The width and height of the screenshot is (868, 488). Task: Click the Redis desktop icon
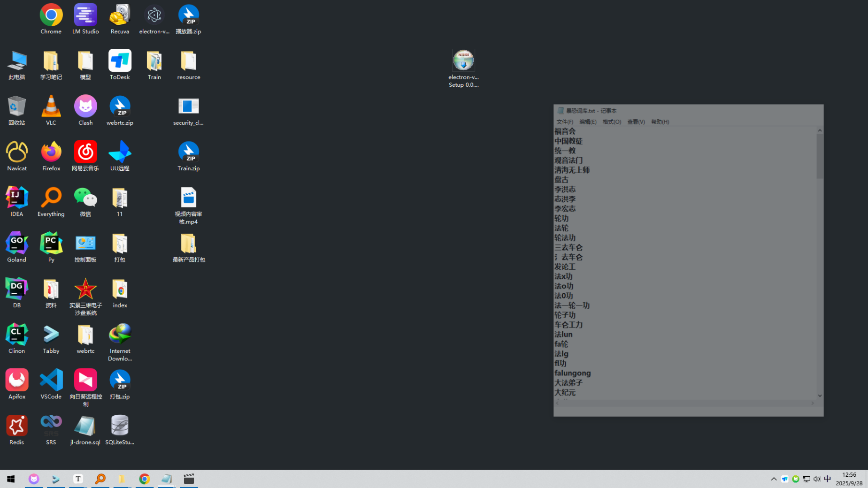pos(17,426)
